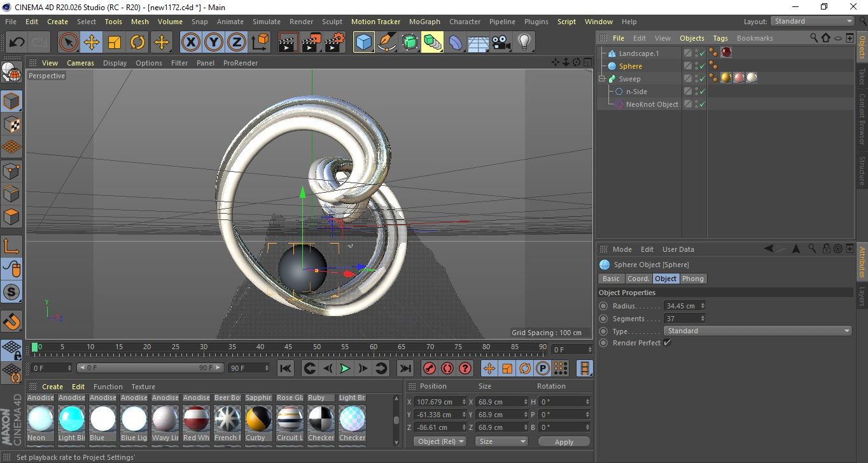The height and width of the screenshot is (463, 868).
Task: Open the Simulate menu
Action: click(267, 22)
